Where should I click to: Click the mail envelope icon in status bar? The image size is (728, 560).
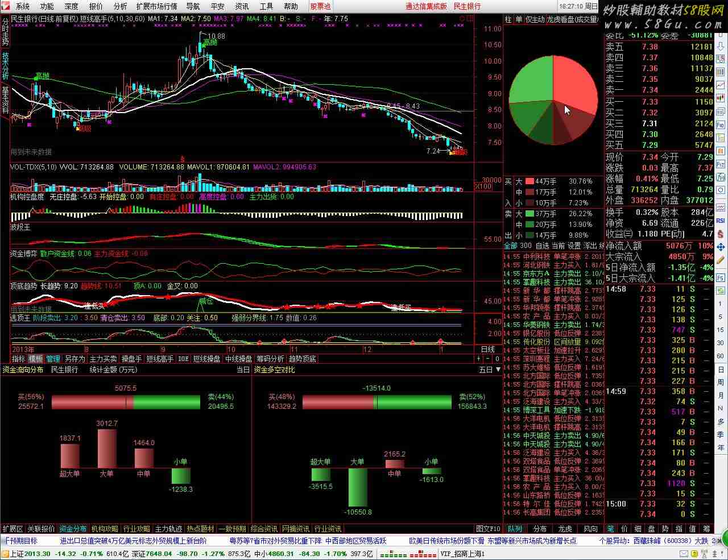pos(684,553)
